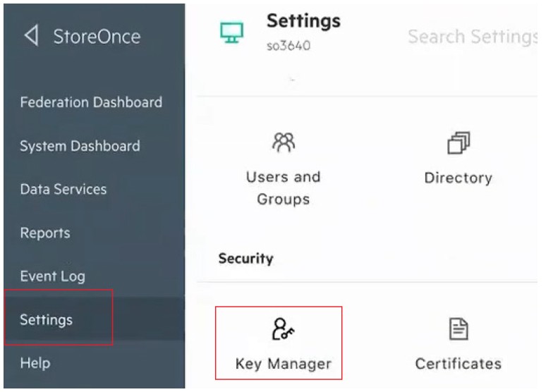Open the Certificates document icon
This screenshot has width=546, height=392.
(459, 329)
